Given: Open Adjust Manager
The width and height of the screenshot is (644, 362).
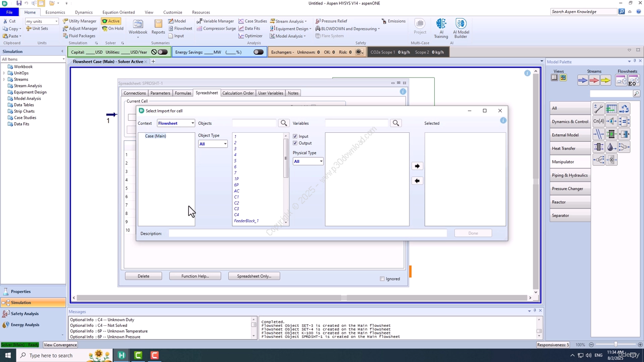Looking at the screenshot, I should (80, 29).
